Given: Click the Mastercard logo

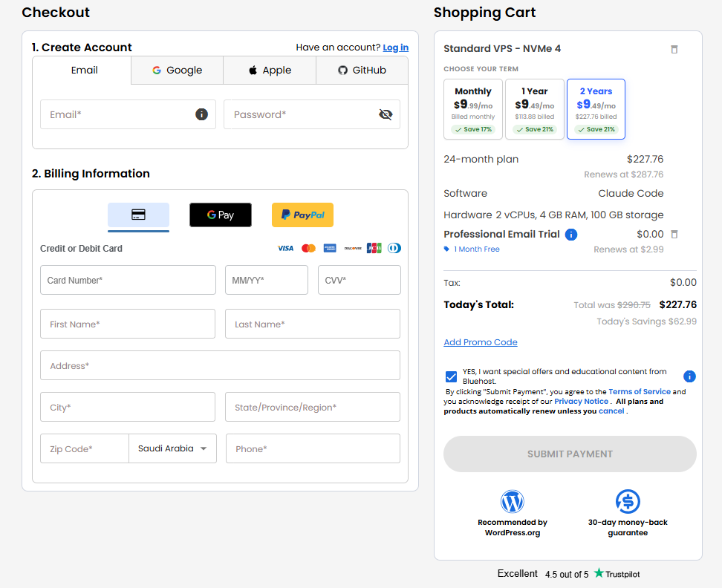Looking at the screenshot, I should tap(308, 249).
